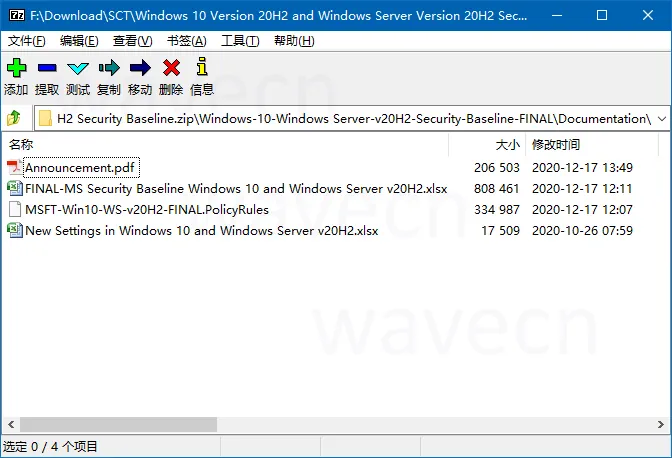The image size is (672, 458).
Task: Open the 工具(T) menu
Action: pos(240,41)
